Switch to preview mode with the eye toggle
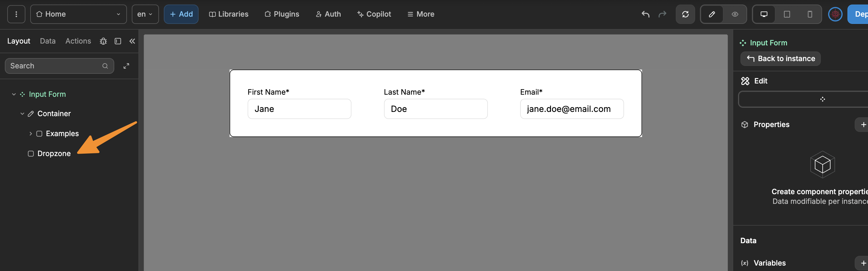The image size is (868, 271). coord(735,14)
